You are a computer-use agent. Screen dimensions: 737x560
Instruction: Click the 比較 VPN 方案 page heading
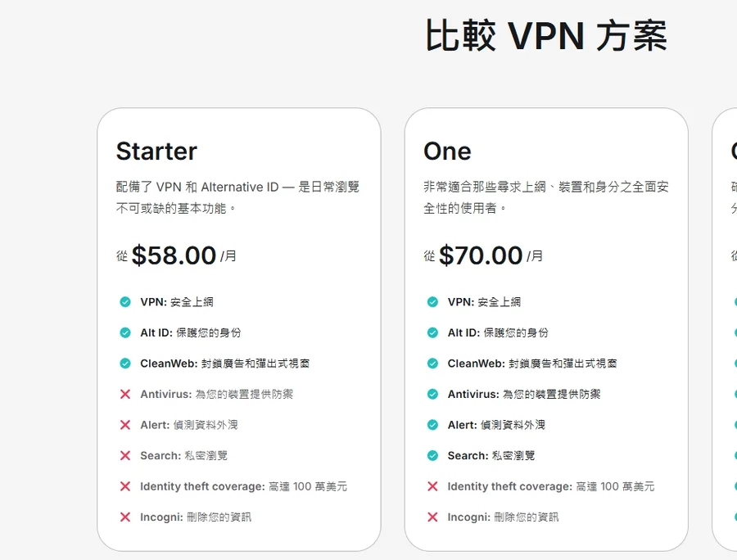point(546,37)
